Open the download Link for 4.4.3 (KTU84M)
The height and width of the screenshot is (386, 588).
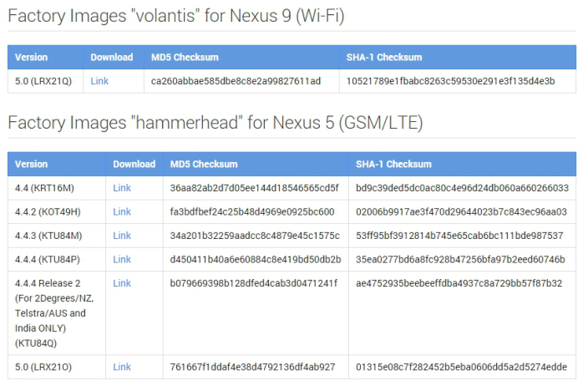click(122, 236)
